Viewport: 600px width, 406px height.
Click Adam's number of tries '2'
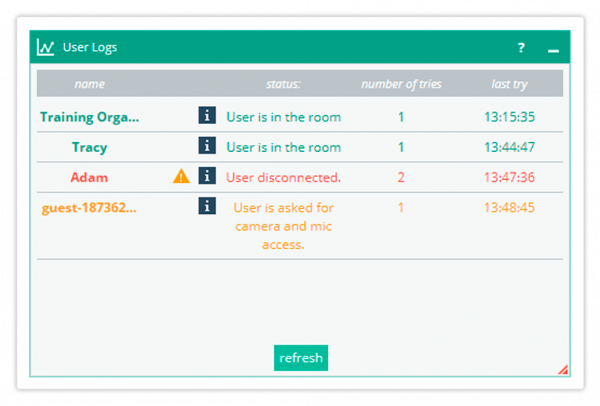[x=401, y=178]
